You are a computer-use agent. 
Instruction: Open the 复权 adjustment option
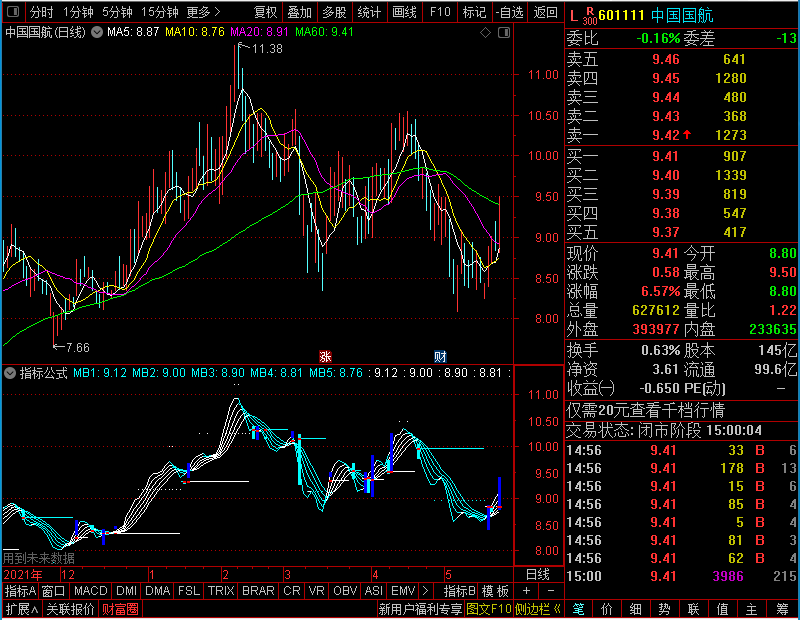265,12
